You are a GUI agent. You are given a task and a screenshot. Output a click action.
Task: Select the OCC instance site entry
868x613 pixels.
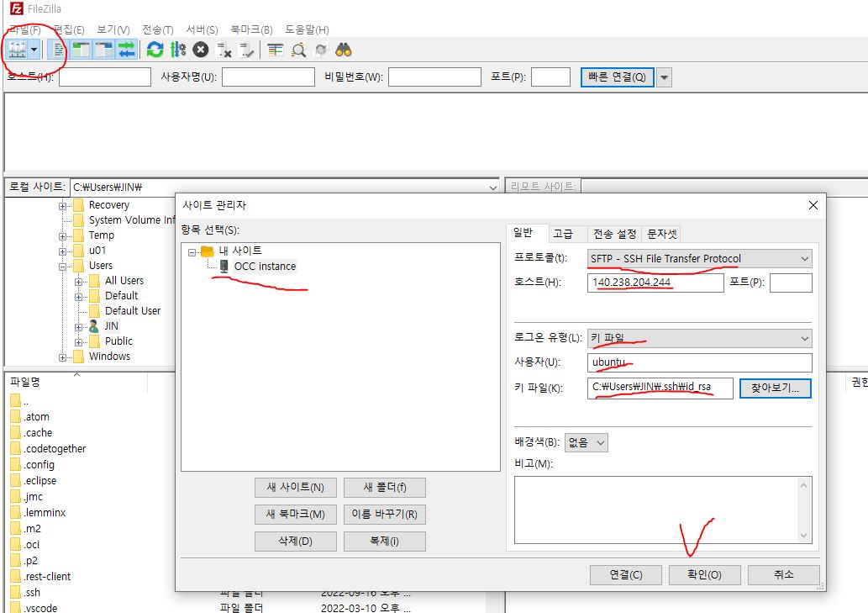pos(265,267)
